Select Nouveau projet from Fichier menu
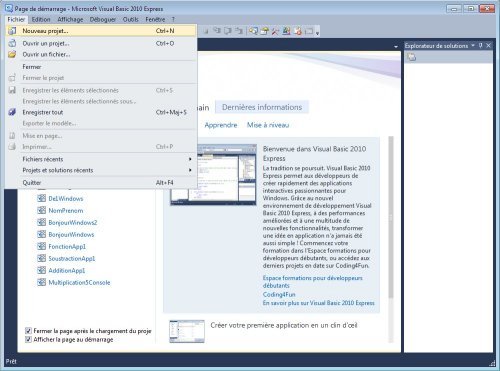 point(100,31)
